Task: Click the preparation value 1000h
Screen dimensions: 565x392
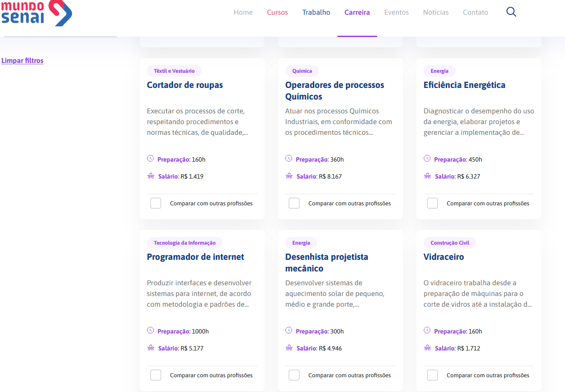Action: point(200,331)
